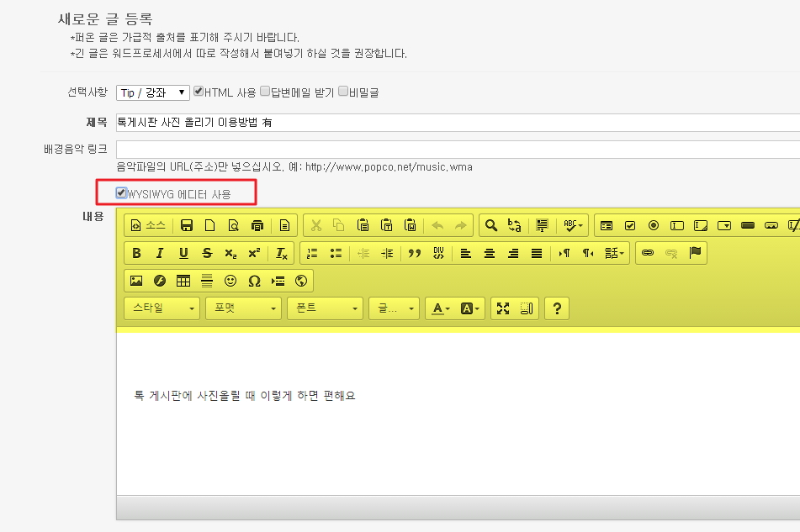This screenshot has width=800, height=532.
Task: Click the Bold formatting icon
Action: (x=136, y=253)
